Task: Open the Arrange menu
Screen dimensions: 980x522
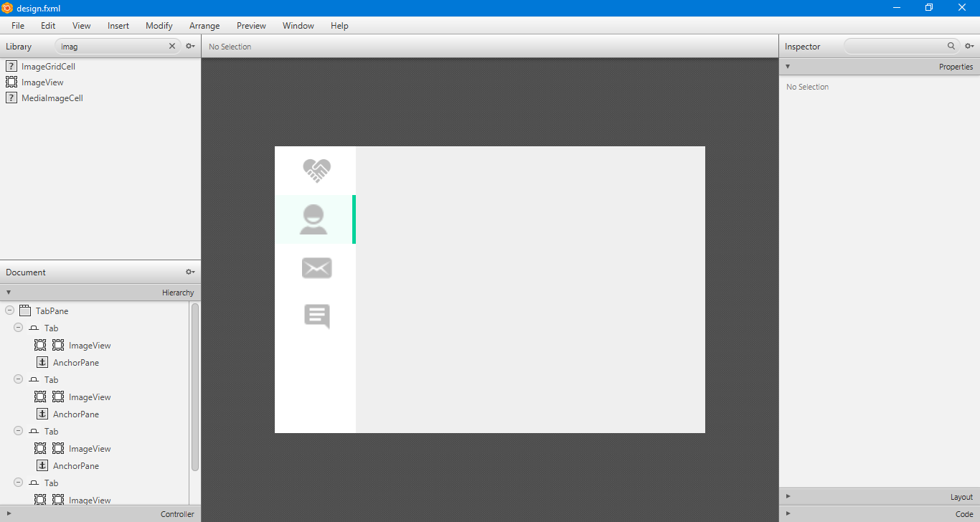Action: pyautogui.click(x=204, y=25)
